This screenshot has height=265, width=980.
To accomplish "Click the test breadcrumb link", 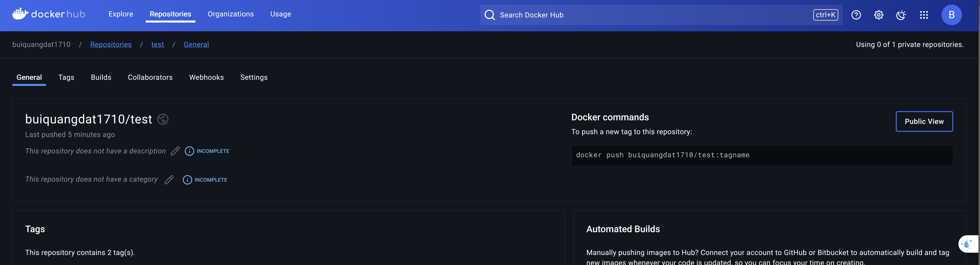I will (x=157, y=44).
